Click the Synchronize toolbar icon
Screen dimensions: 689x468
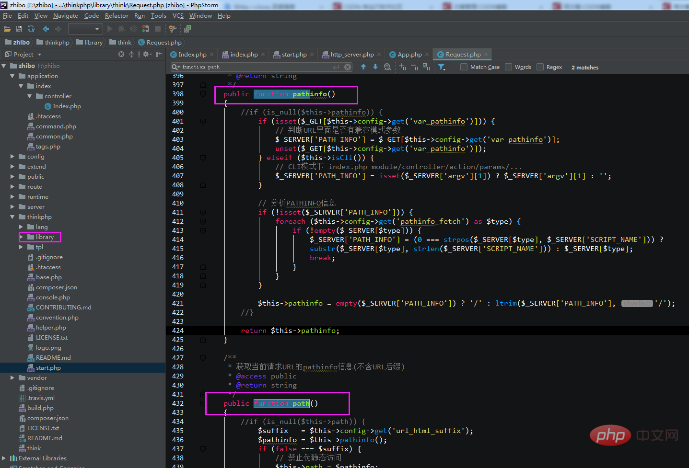[x=31, y=29]
